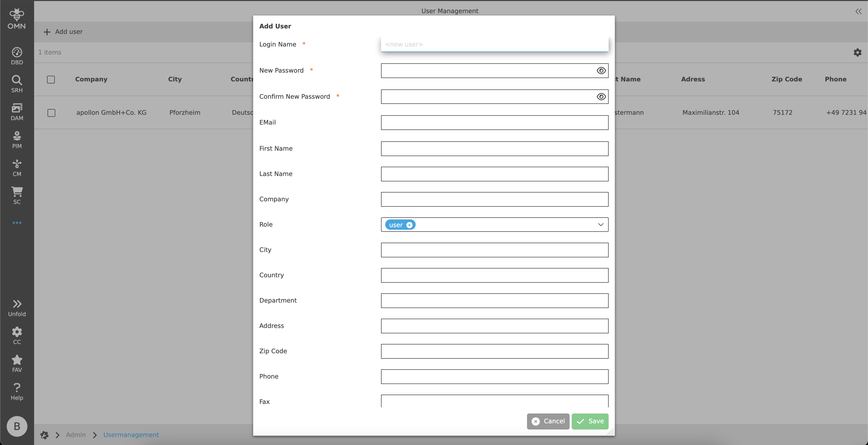
Task: Click the table settings gear icon
Action: tap(857, 52)
